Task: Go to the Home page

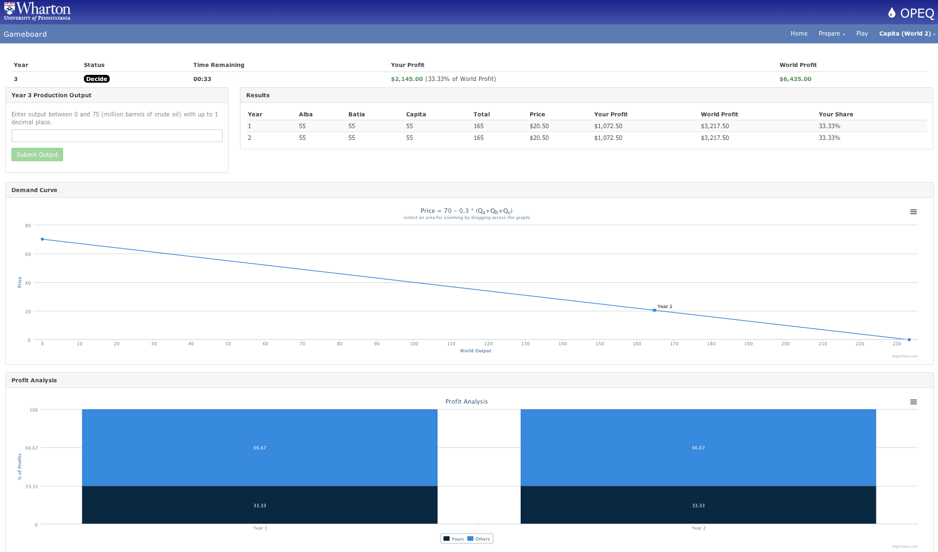Action: [798, 34]
